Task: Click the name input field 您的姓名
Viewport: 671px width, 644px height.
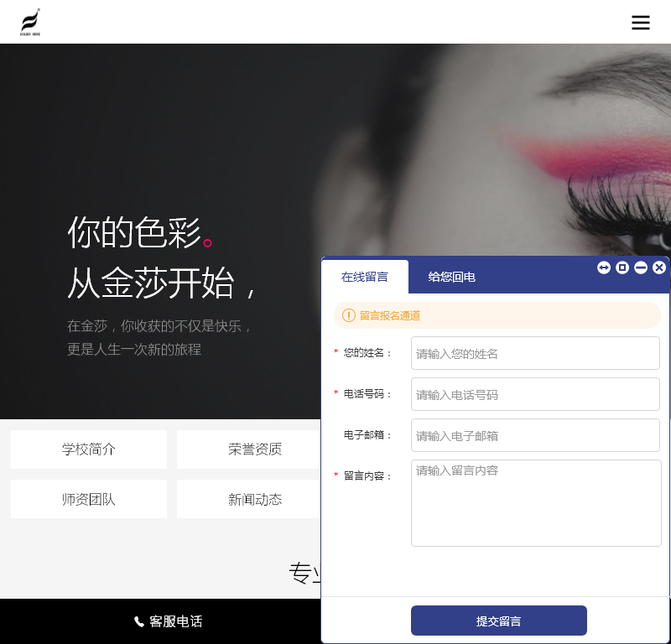Action: pyautogui.click(x=535, y=353)
